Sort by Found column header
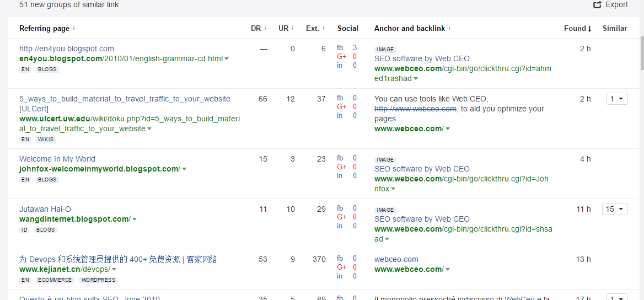The height and width of the screenshot is (300, 644). [577, 28]
